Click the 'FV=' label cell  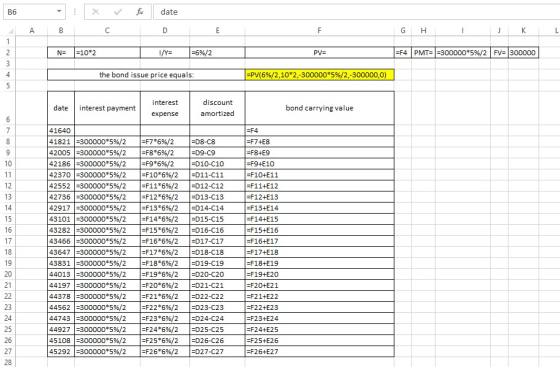[x=499, y=52]
